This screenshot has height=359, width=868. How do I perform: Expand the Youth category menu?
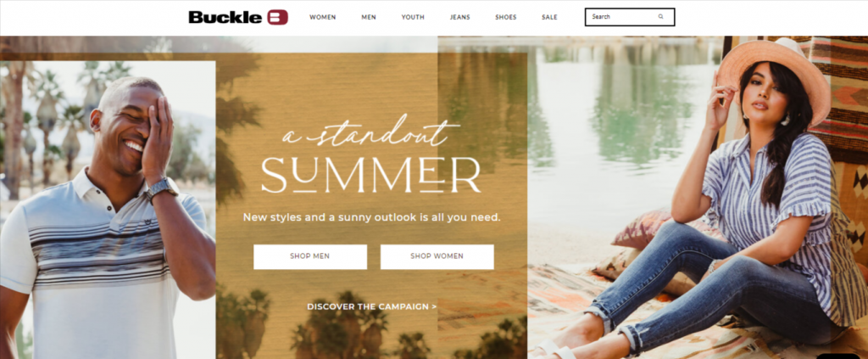413,17
